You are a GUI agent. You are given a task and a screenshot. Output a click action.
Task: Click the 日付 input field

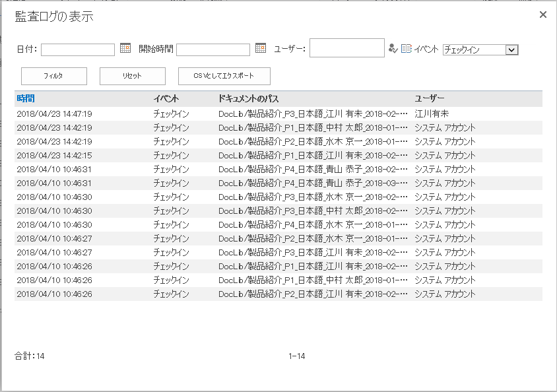pyautogui.click(x=78, y=49)
